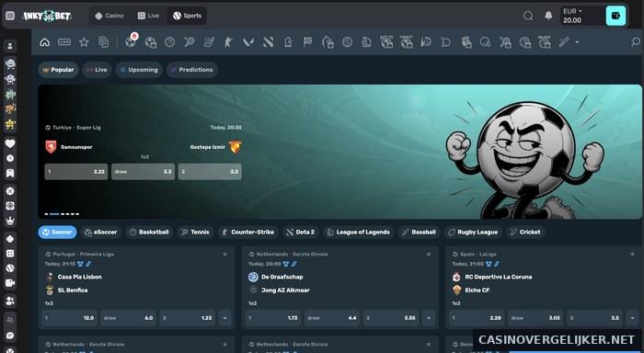The width and height of the screenshot is (644, 353).
Task: Select the Live filter tab below toolbar
Action: (x=97, y=70)
